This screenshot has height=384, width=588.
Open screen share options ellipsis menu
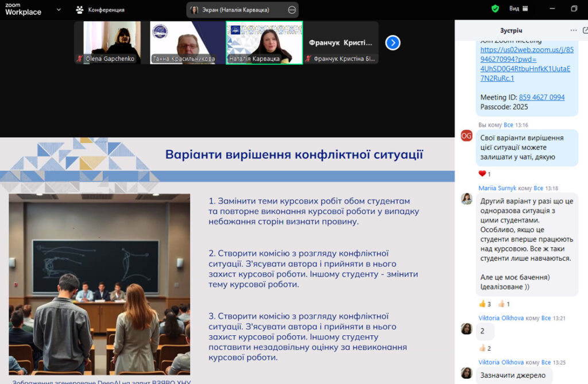[292, 10]
